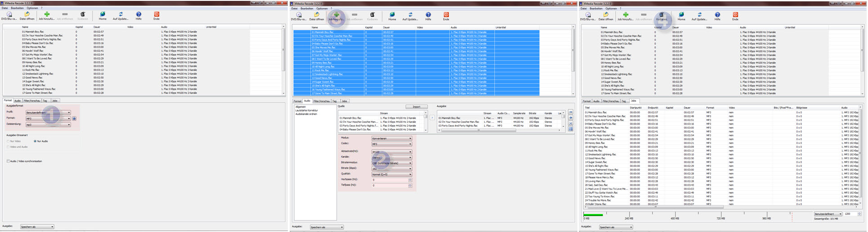Click Hilfe icon in the middle window
Screen dimensions: 868x232
coord(428,16)
